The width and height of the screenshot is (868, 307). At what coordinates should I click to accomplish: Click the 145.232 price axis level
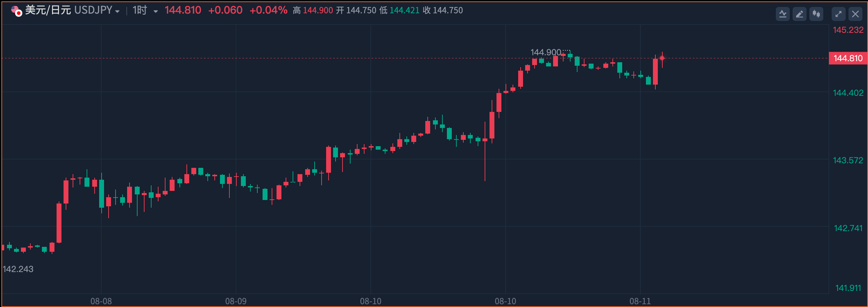tap(848, 30)
